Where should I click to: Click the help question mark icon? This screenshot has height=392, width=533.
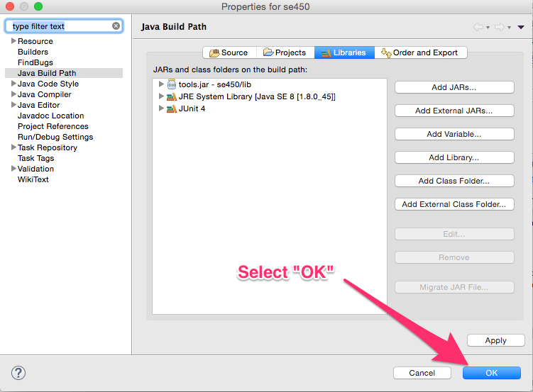click(18, 373)
